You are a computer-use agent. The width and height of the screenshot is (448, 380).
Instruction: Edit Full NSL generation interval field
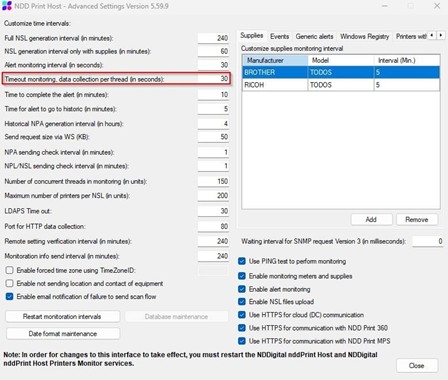tap(213, 38)
